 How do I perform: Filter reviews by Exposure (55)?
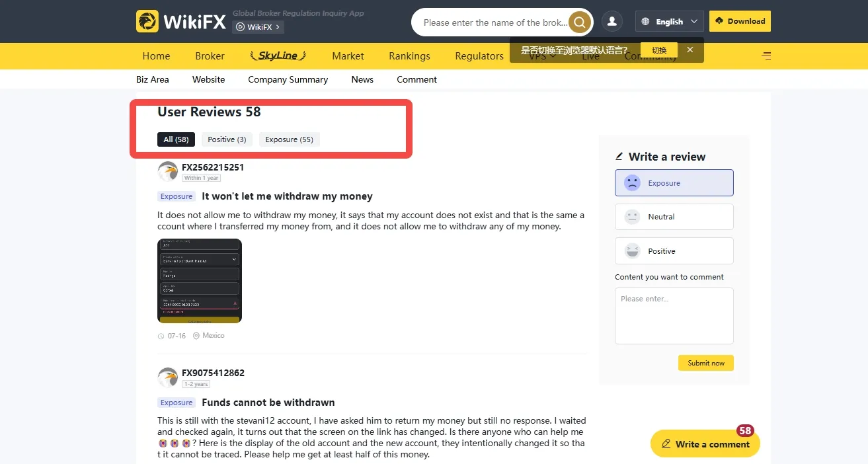click(x=289, y=139)
